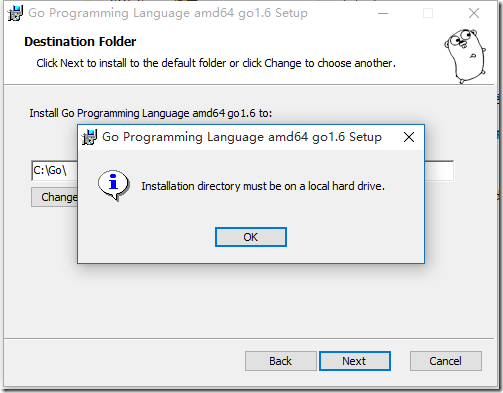
Task: Click the main window title bar text
Action: pyautogui.click(x=168, y=13)
